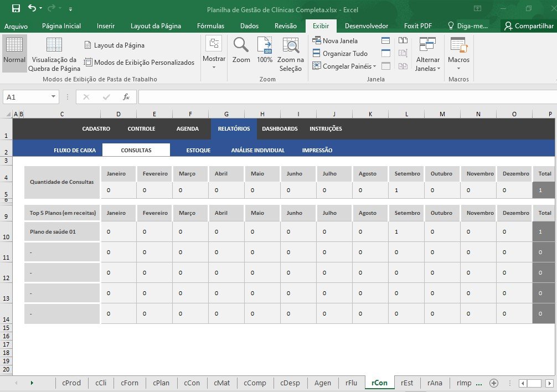Open the Name Box dropdown arrow
Screen dimensions: 557x392
(54, 97)
